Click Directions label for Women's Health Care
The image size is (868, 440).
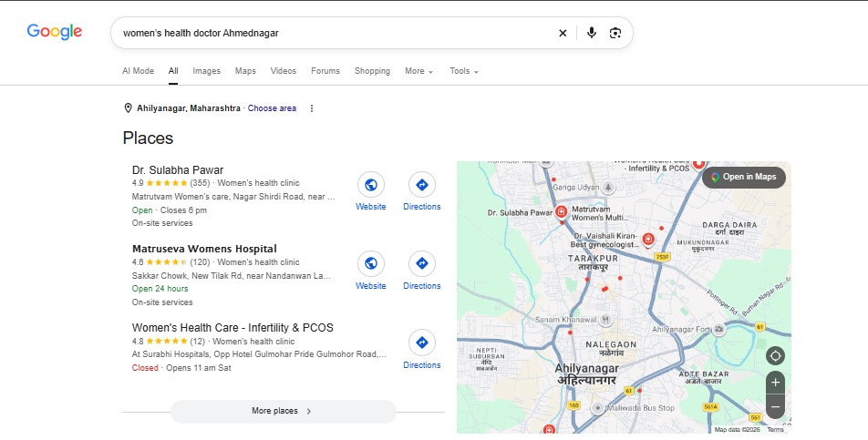[422, 364]
